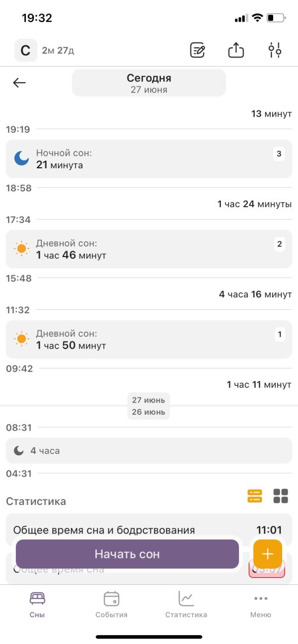Open the child profile avatar C
298x644 pixels.
25,51
